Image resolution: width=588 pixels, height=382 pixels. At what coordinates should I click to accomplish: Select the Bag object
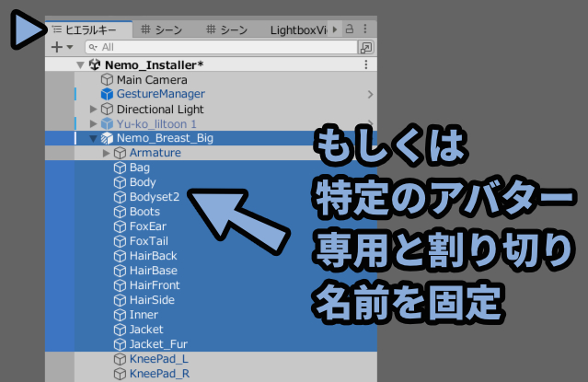pos(140,168)
